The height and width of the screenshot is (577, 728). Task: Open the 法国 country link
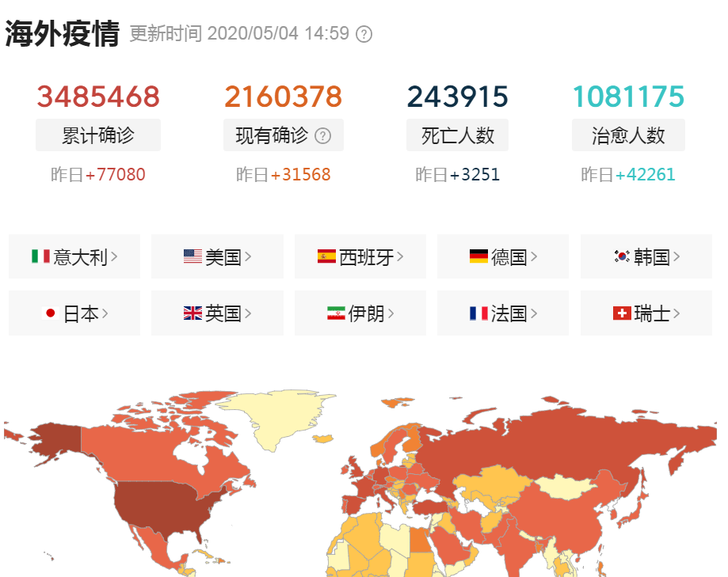[x=503, y=313]
